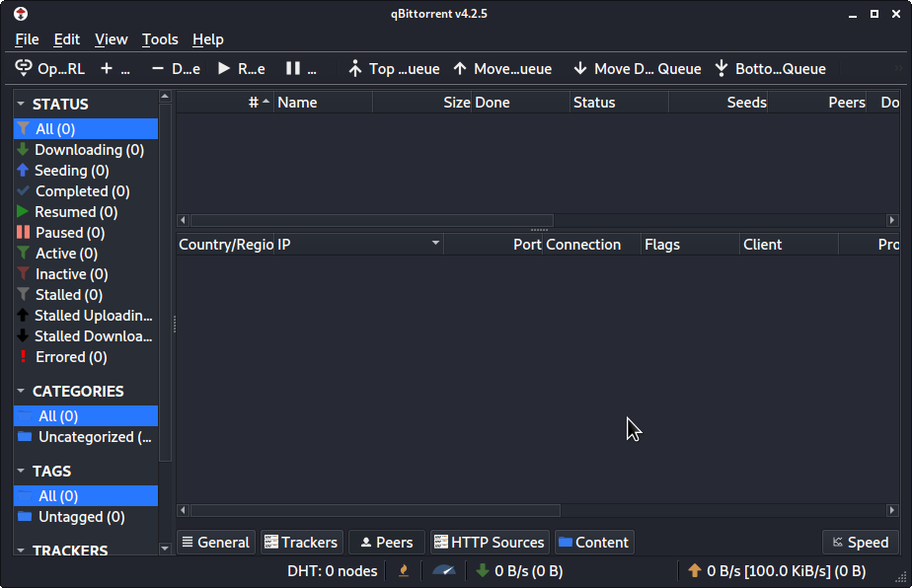Screen dimensions: 912x588
Task: Sort torrents by Size column
Action: pyautogui.click(x=422, y=103)
